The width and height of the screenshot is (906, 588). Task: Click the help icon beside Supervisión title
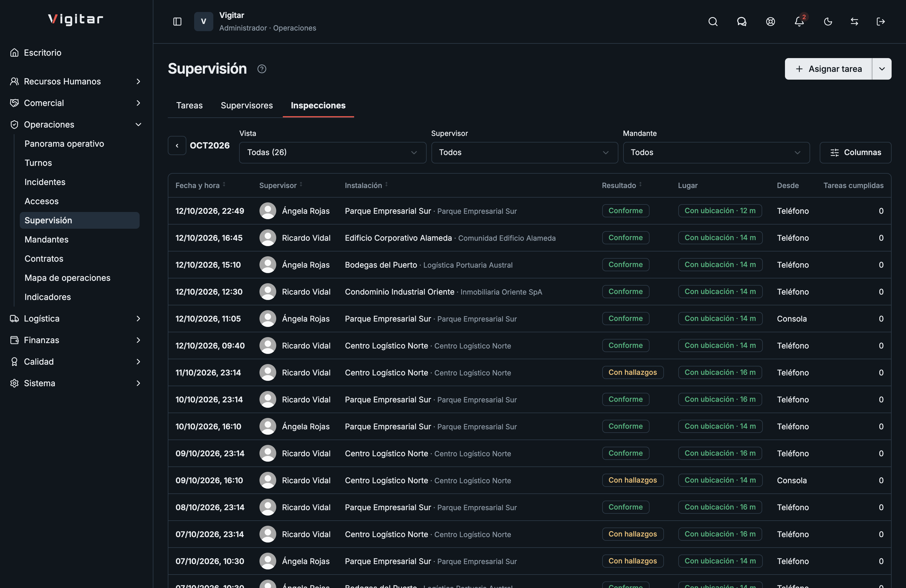coord(262,69)
